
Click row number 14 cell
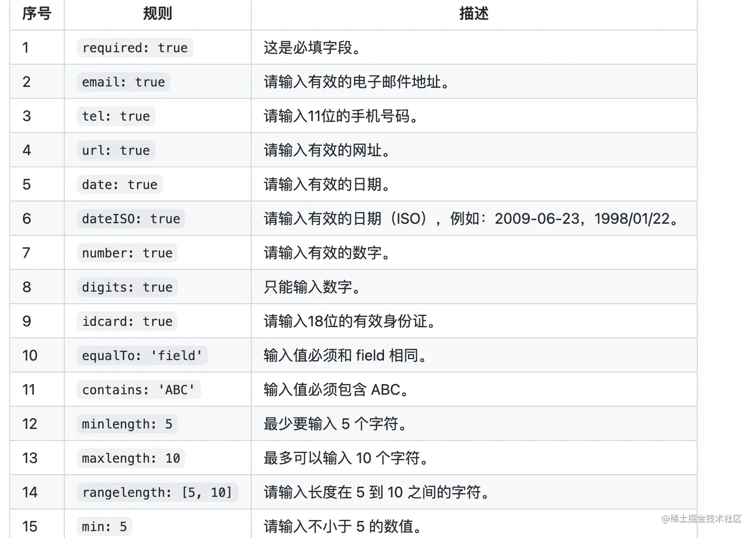[x=37, y=493]
